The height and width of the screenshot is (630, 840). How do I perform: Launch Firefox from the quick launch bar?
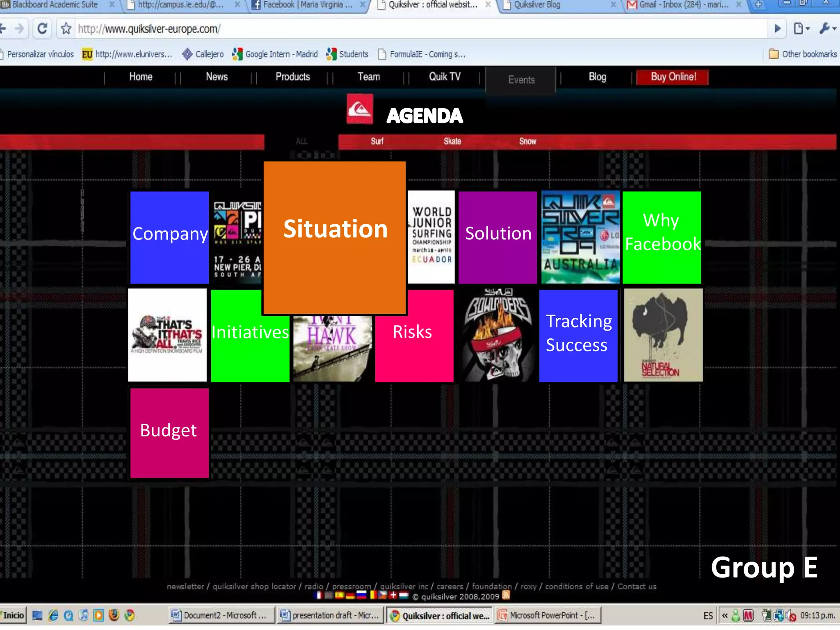114,615
